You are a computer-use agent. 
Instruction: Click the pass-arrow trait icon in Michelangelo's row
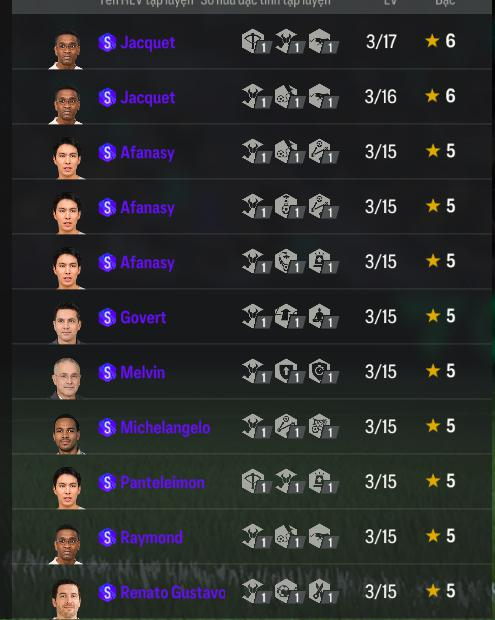(x=290, y=426)
